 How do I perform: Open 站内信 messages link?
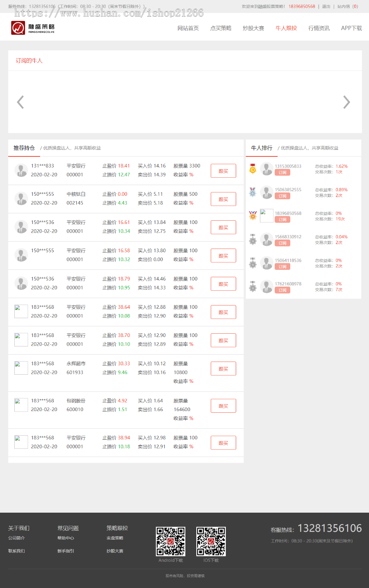(347, 7)
